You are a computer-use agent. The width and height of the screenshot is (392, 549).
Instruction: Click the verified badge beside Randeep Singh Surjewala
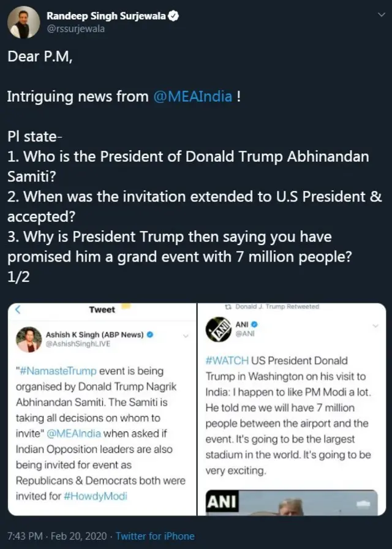(x=173, y=17)
